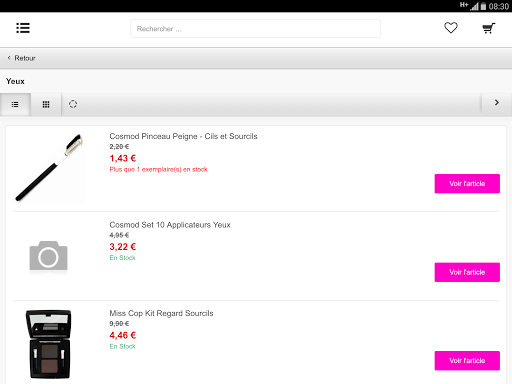The width and height of the screenshot is (512, 384).
Task: Switch to grid view layout
Action: [46, 105]
